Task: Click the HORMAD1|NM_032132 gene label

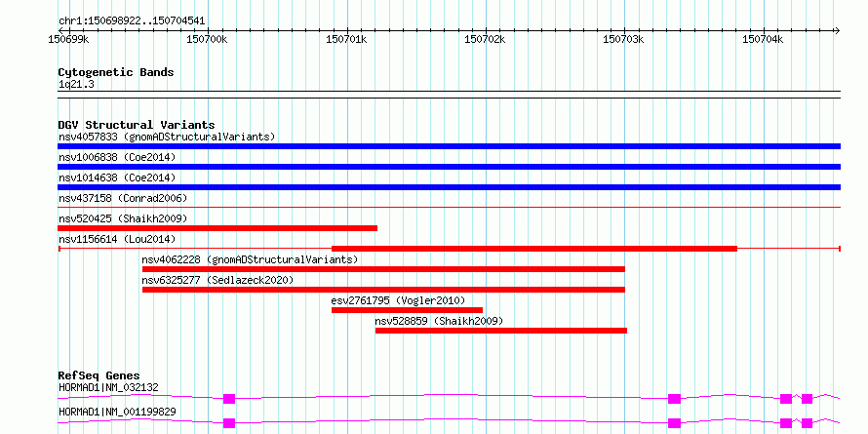Action: click(x=108, y=387)
